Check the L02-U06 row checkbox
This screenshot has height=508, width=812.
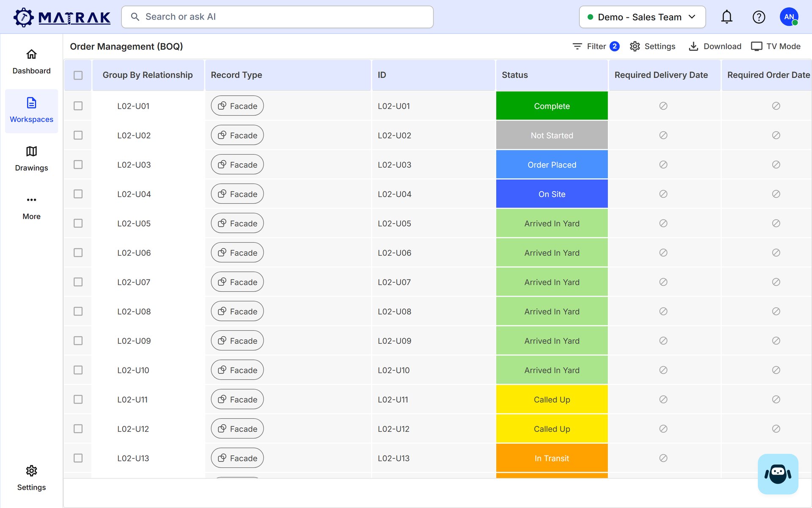pos(78,252)
